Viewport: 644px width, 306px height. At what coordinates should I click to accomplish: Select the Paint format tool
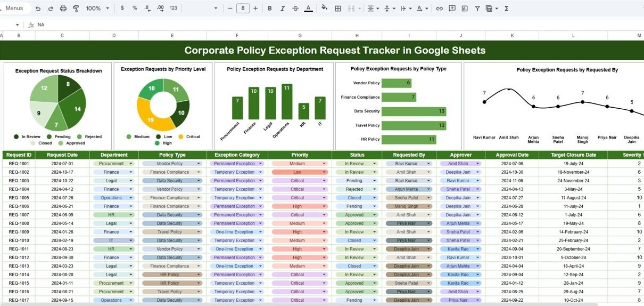coord(76,9)
